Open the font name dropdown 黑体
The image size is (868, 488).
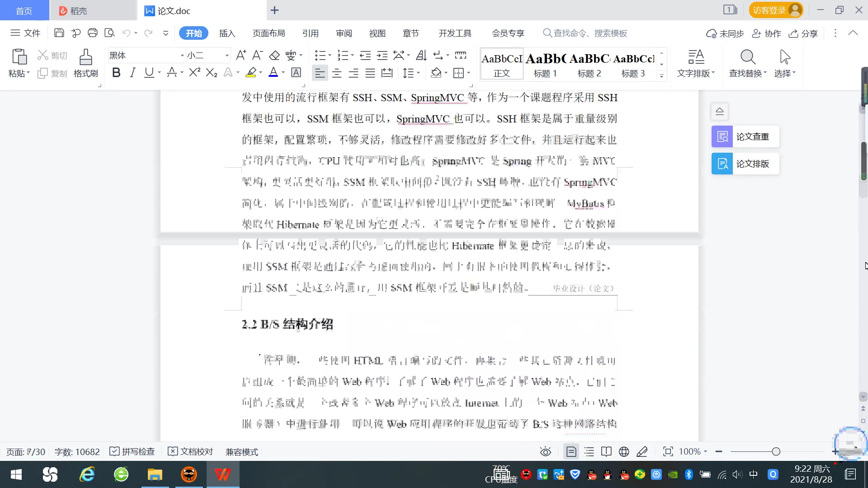[182, 56]
